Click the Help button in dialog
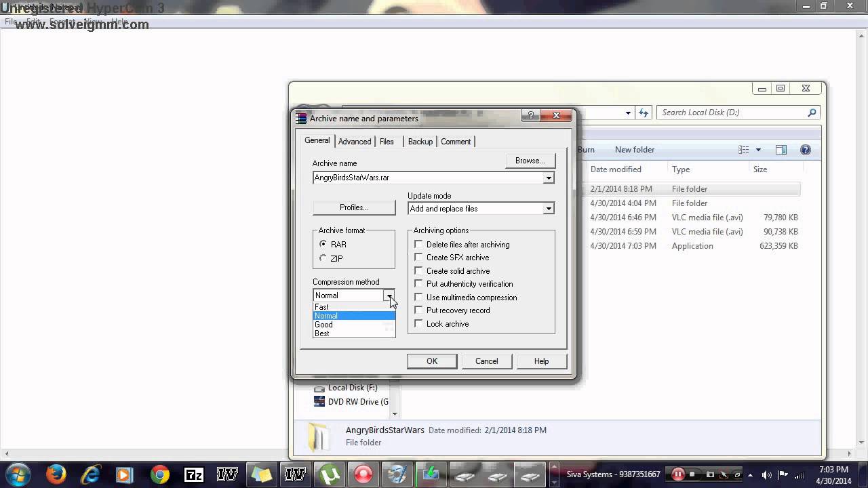Viewport: 868px width, 488px height. point(541,361)
